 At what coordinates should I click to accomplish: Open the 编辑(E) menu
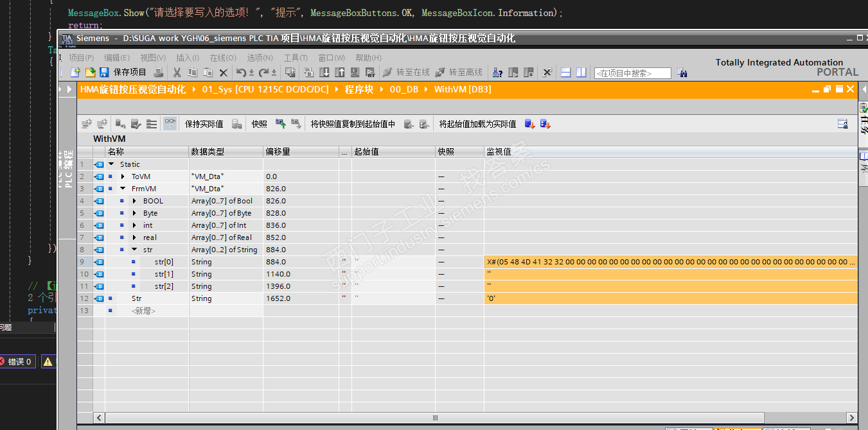point(117,58)
